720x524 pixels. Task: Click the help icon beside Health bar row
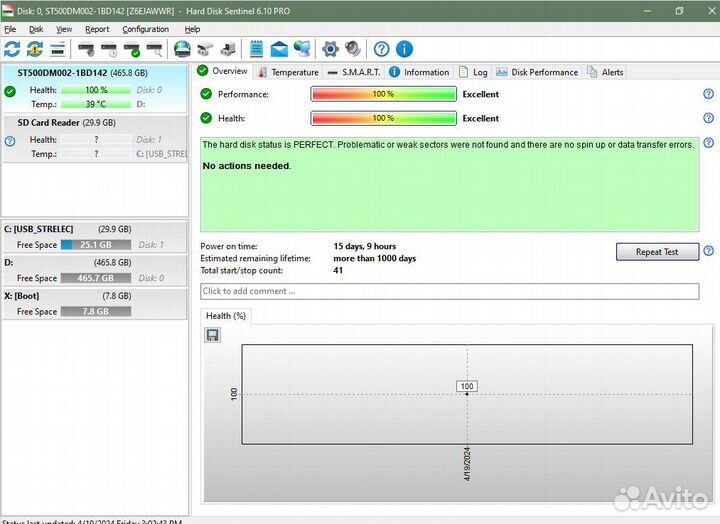[x=709, y=118]
